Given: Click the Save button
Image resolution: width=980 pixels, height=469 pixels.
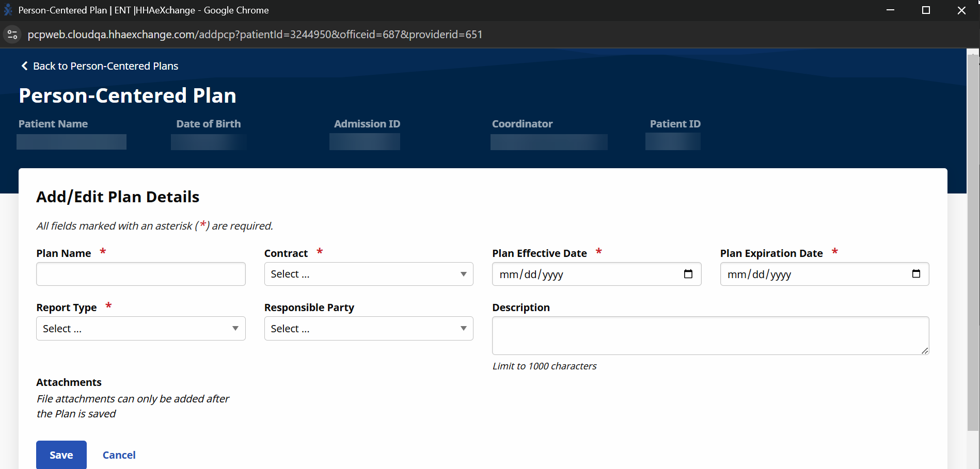Looking at the screenshot, I should pos(61,455).
